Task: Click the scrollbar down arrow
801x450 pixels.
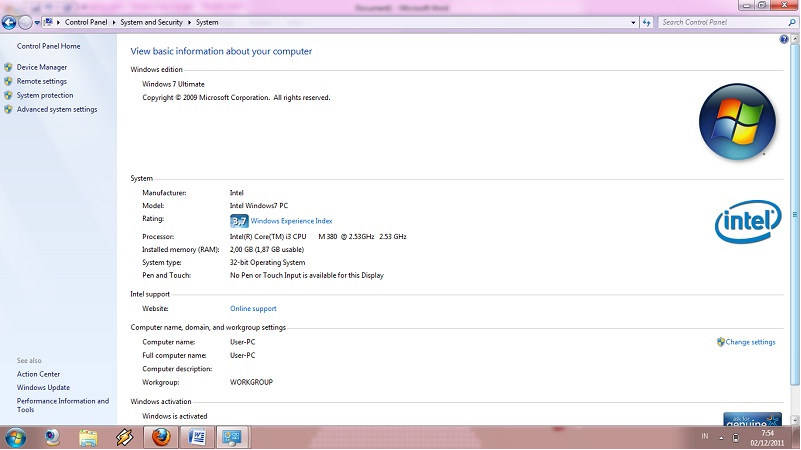Action: [794, 420]
